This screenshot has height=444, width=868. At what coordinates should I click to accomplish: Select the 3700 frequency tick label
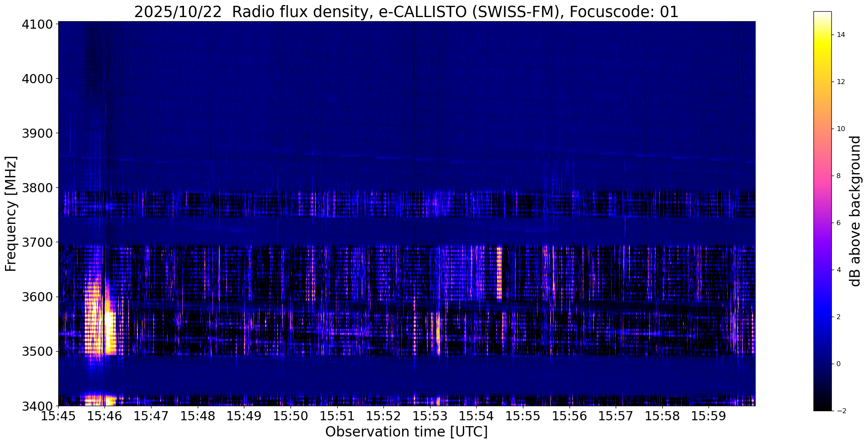point(37,242)
